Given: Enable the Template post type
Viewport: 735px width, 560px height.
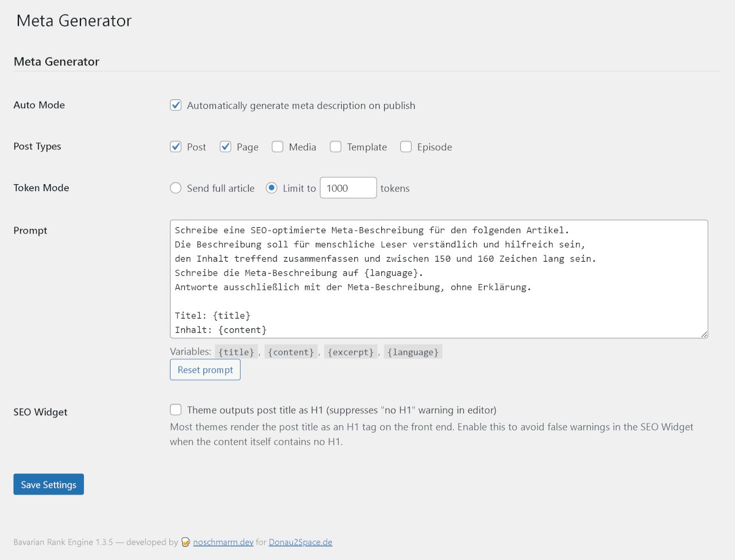Looking at the screenshot, I should (x=335, y=146).
